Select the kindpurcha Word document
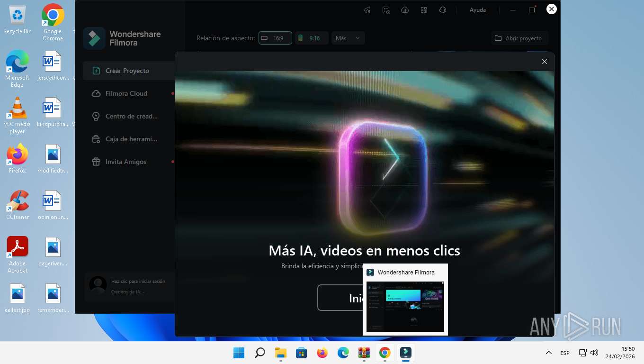The image size is (644, 364). pos(53,112)
